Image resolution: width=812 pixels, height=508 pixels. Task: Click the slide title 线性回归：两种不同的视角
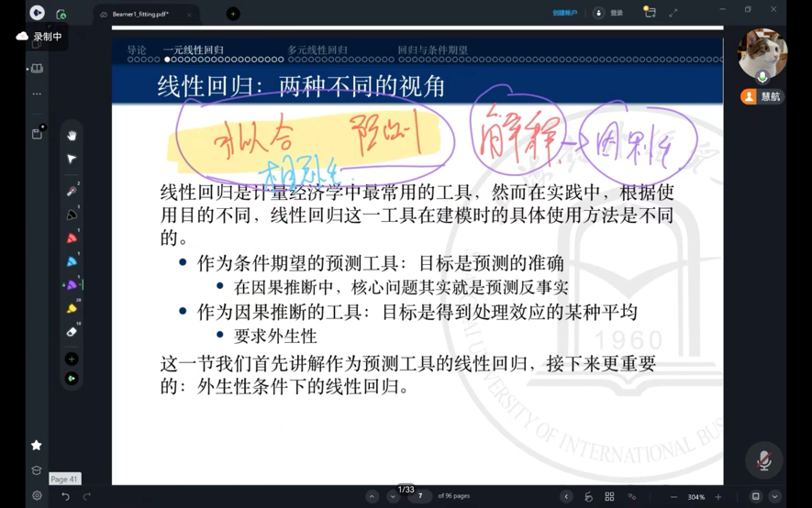click(301, 86)
